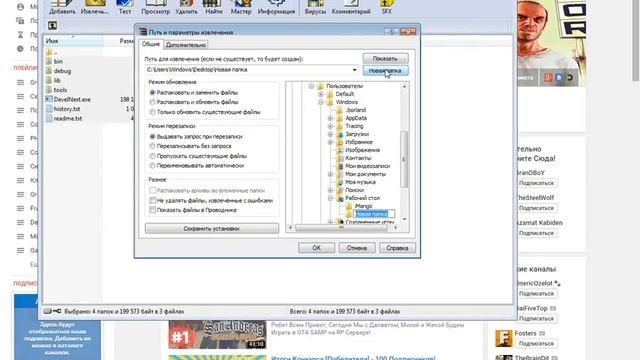The width and height of the screenshot is (640, 360).
Task: Open the San Andreas #1 video thumbnail
Action: 217,335
